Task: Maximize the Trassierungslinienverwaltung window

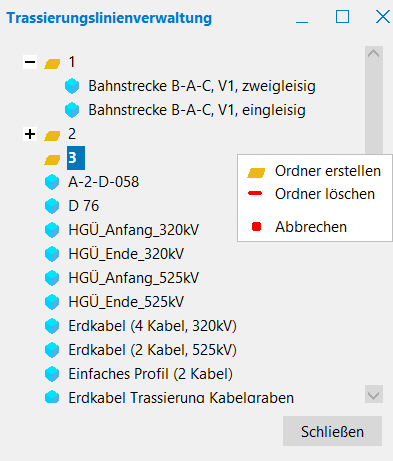Action: [x=342, y=17]
